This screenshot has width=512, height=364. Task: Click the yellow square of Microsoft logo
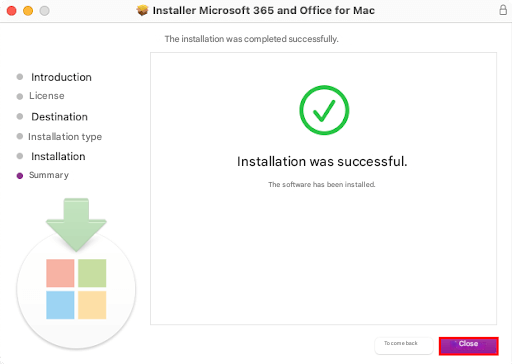92,305
